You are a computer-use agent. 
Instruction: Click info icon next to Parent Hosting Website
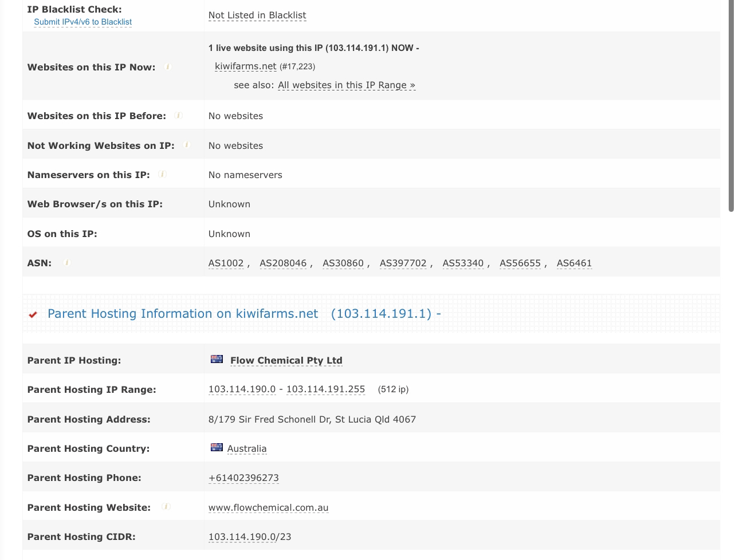[166, 507]
